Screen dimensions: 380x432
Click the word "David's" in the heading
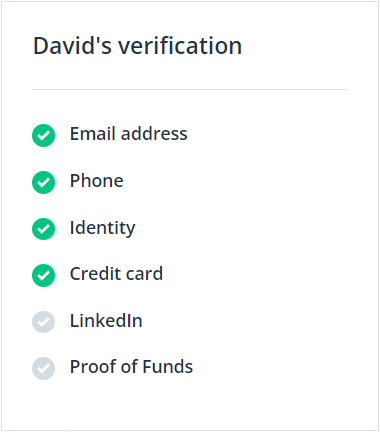72,46
